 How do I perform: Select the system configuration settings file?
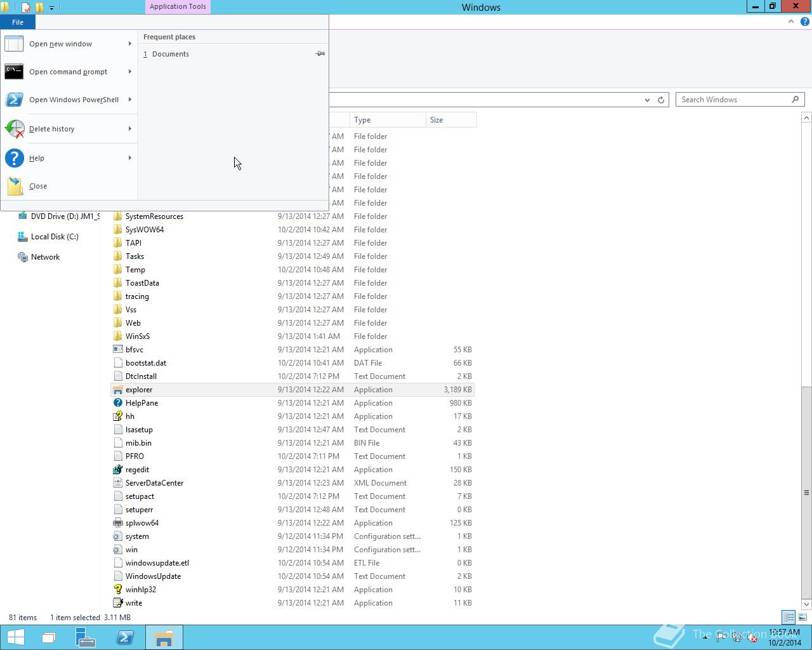[x=137, y=536]
